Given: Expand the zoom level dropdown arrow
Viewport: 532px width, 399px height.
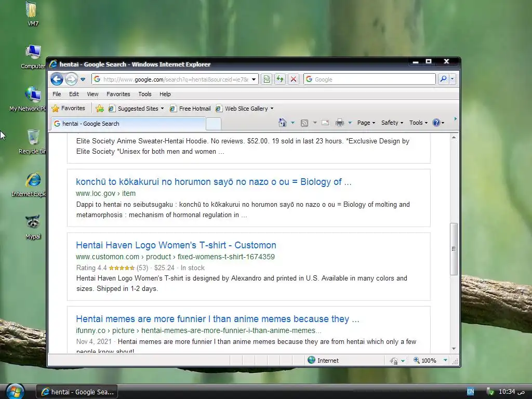Looking at the screenshot, I should 445,361.
